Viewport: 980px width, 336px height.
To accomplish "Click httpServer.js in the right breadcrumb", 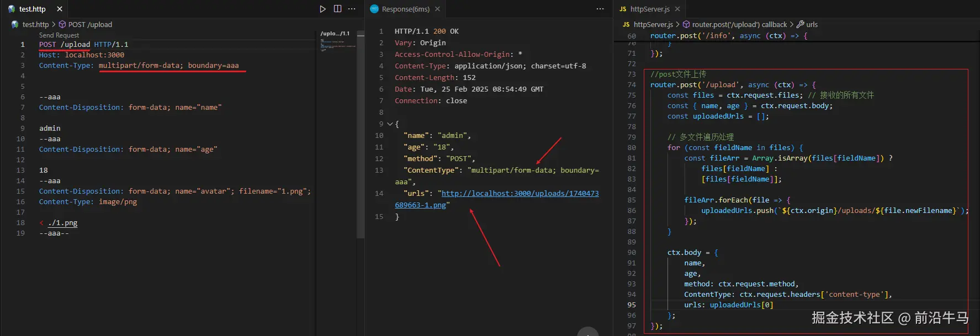I will pos(653,24).
